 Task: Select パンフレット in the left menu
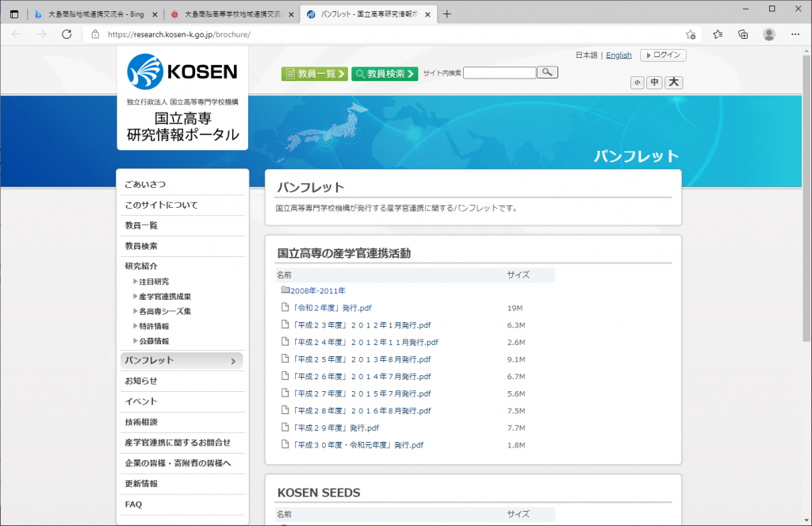pos(181,360)
